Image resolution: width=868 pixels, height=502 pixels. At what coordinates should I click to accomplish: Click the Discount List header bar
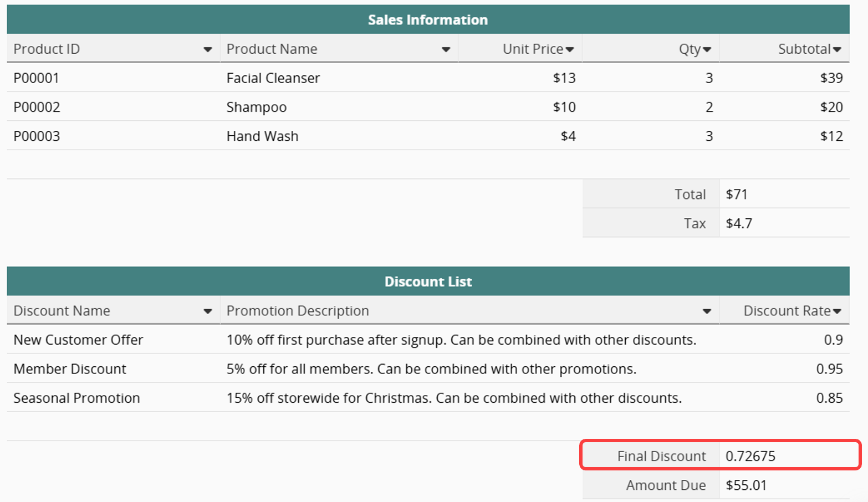tap(428, 281)
